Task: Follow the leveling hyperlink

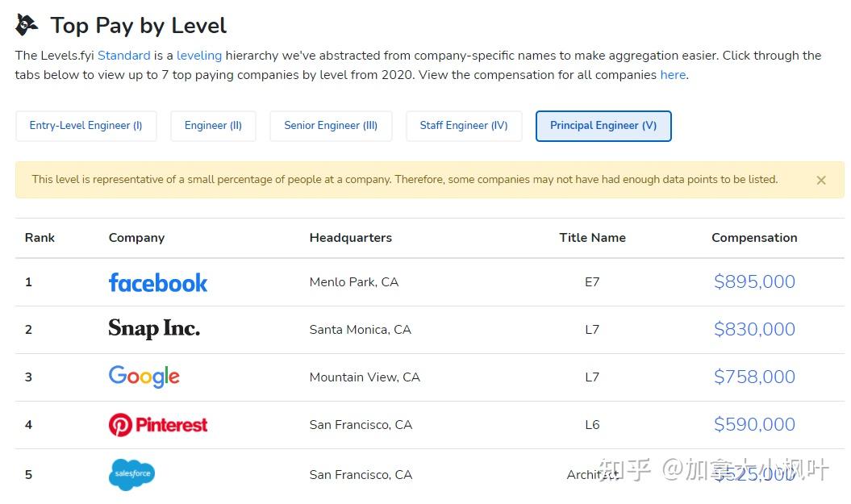Action: click(x=199, y=56)
